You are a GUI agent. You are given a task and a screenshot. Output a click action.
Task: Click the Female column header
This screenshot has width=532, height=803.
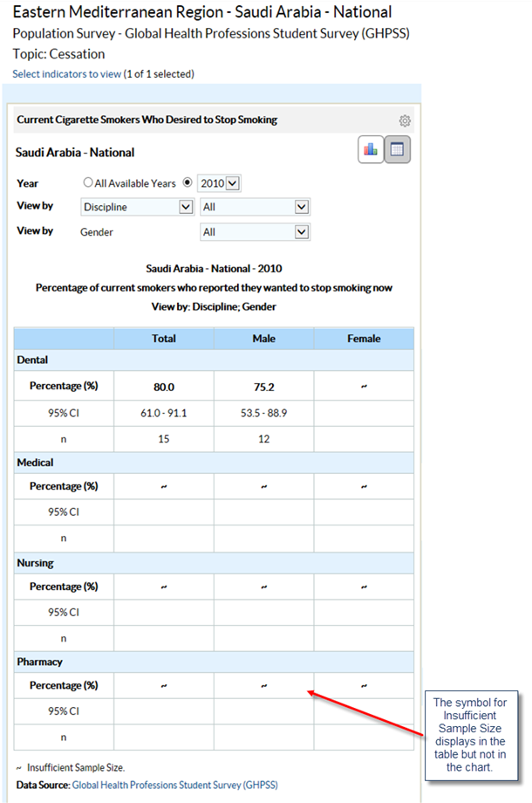[x=364, y=339]
